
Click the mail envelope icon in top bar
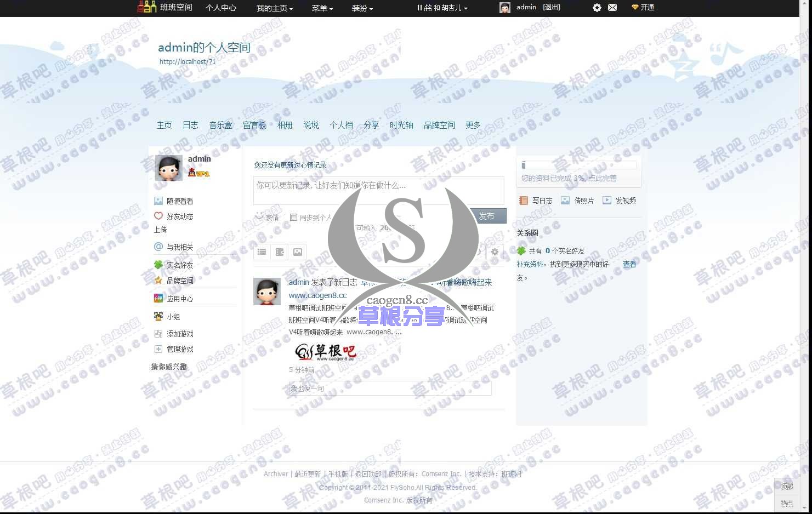click(612, 7)
